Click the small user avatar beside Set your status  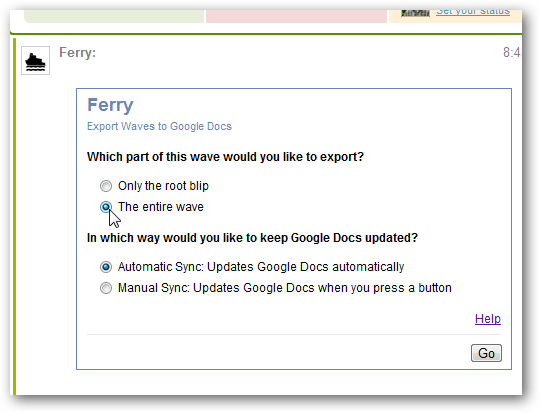pos(415,13)
